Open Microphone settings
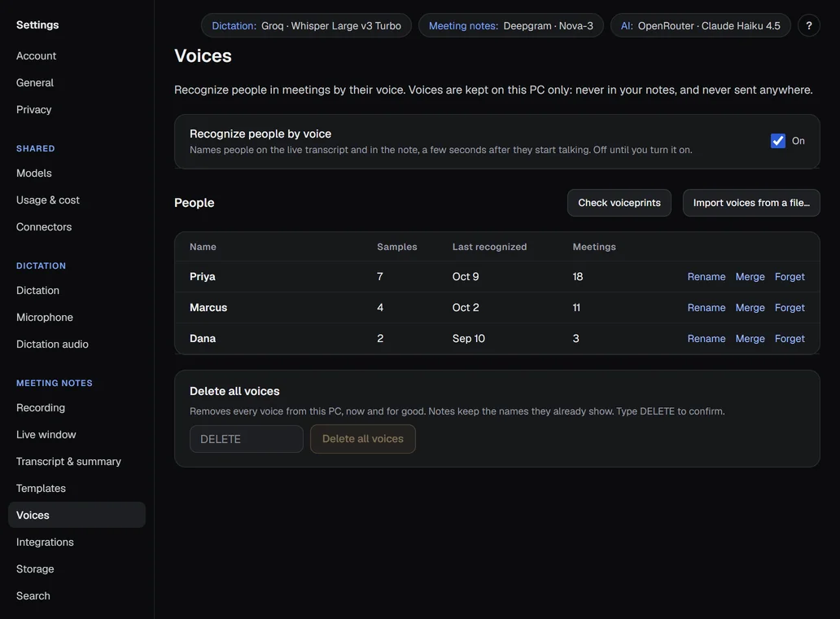The image size is (840, 619). click(x=77, y=318)
